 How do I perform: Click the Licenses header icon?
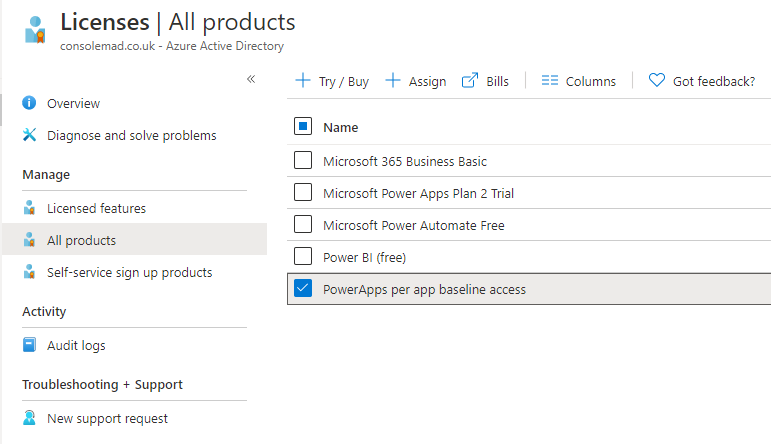(35, 30)
